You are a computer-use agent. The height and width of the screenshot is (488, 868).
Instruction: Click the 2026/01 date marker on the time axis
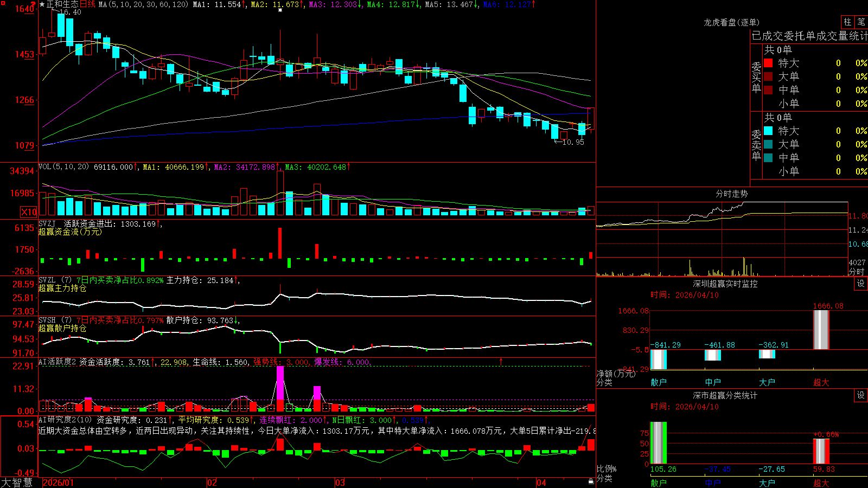[58, 483]
